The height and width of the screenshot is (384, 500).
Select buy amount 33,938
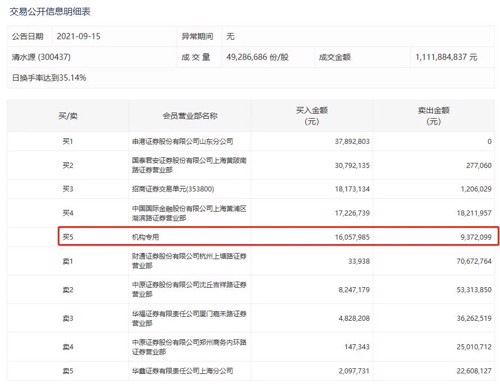pyautogui.click(x=359, y=261)
